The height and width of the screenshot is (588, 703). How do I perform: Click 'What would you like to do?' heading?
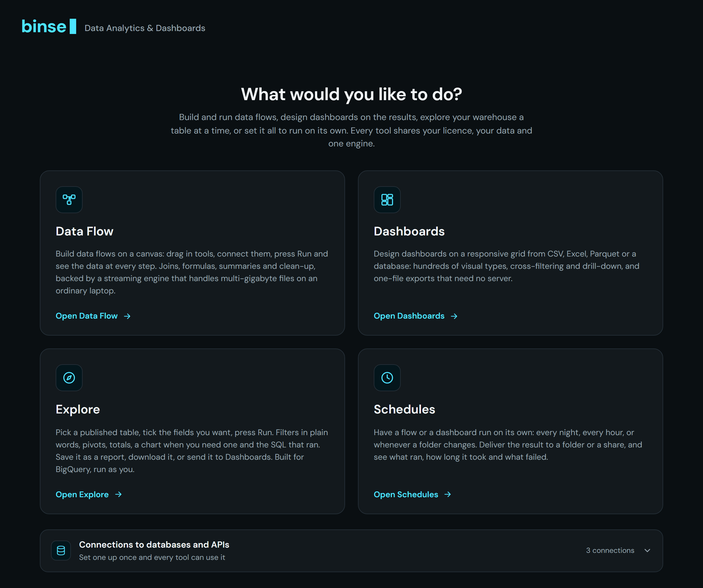click(351, 94)
